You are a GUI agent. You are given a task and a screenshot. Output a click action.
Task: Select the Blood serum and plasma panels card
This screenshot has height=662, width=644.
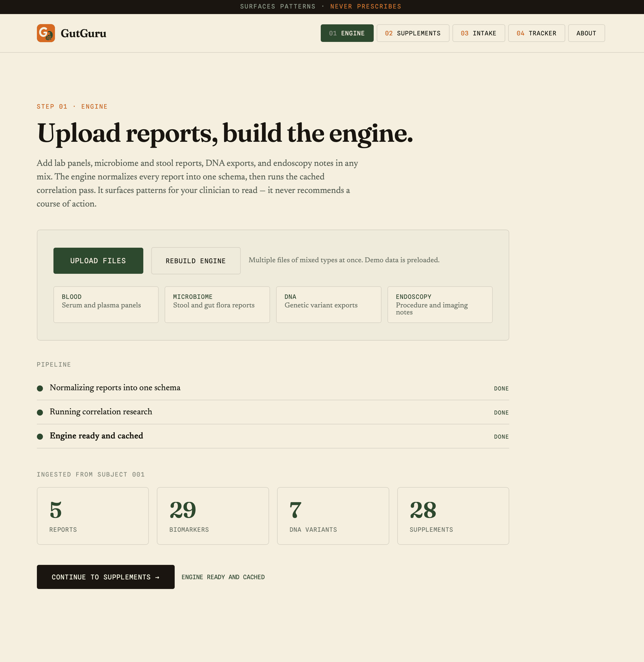tap(106, 304)
